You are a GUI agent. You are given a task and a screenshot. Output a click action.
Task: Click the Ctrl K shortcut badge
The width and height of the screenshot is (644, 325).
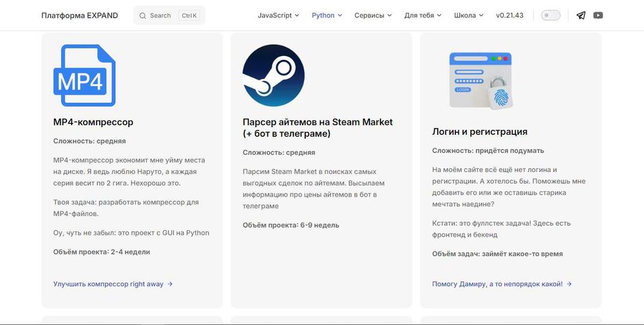tap(189, 15)
